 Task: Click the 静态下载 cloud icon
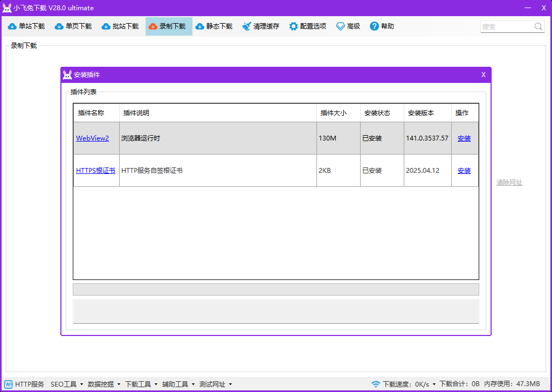click(x=200, y=26)
